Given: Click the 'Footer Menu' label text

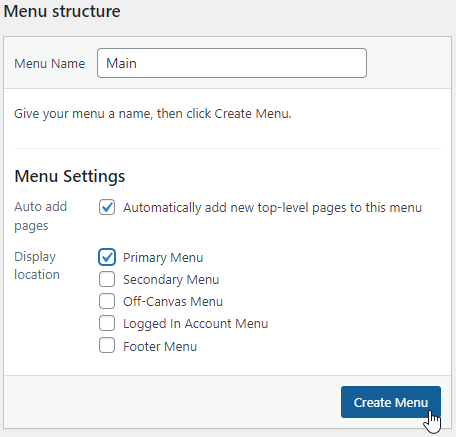Looking at the screenshot, I should click(x=160, y=346).
